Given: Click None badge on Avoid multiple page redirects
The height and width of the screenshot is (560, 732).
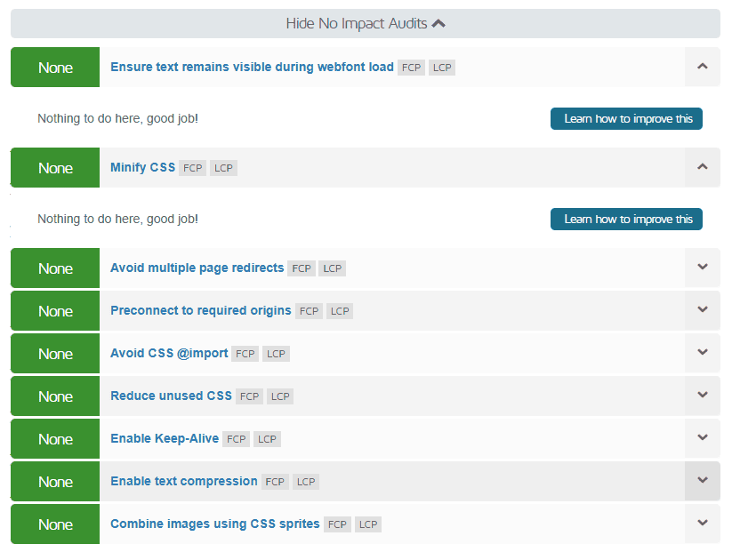Looking at the screenshot, I should (x=55, y=268).
